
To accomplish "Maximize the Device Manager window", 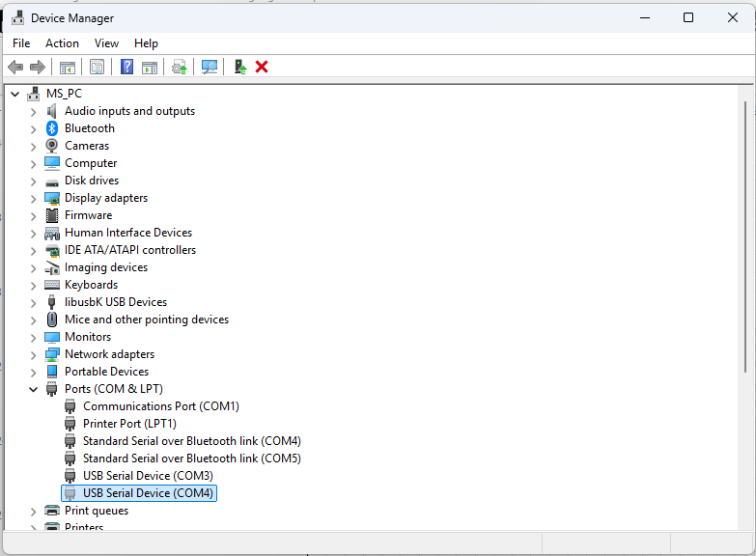I will coord(688,17).
